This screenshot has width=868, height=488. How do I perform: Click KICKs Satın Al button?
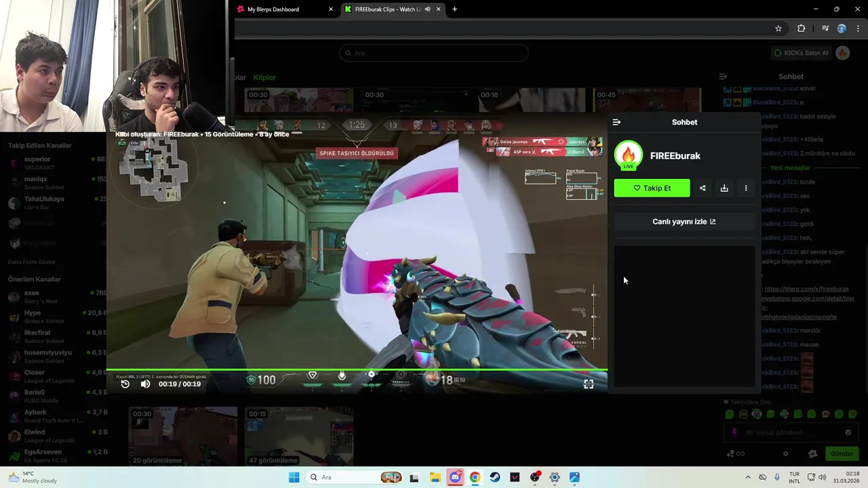[802, 53]
